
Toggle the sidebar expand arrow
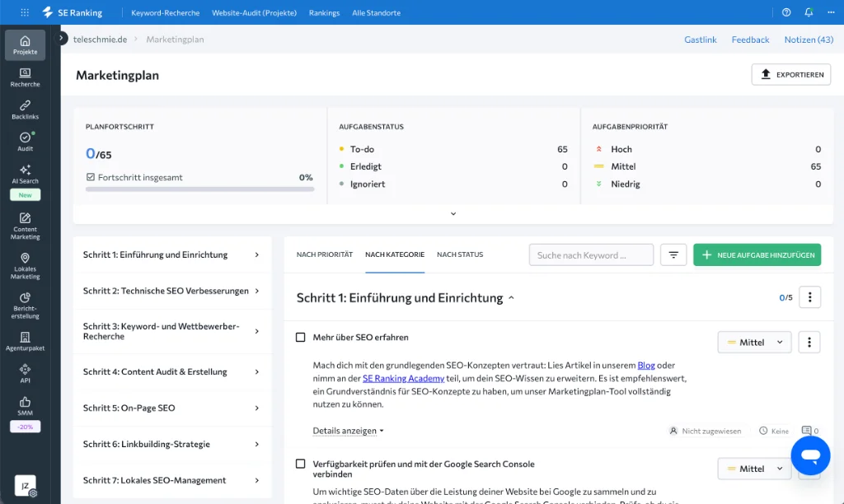tap(60, 38)
